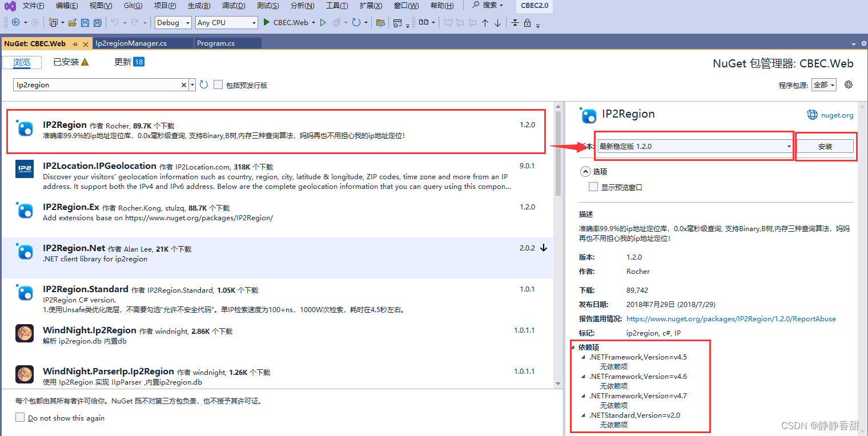
Task: Check 'Do not show this again' box
Action: pos(20,417)
